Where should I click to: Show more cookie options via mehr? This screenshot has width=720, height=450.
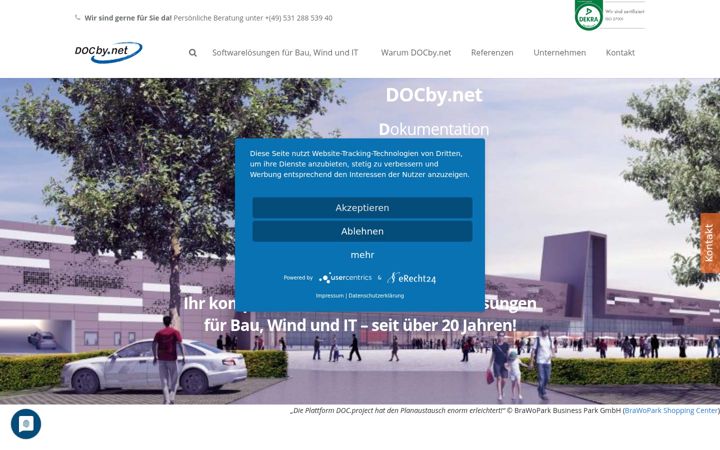tap(362, 255)
